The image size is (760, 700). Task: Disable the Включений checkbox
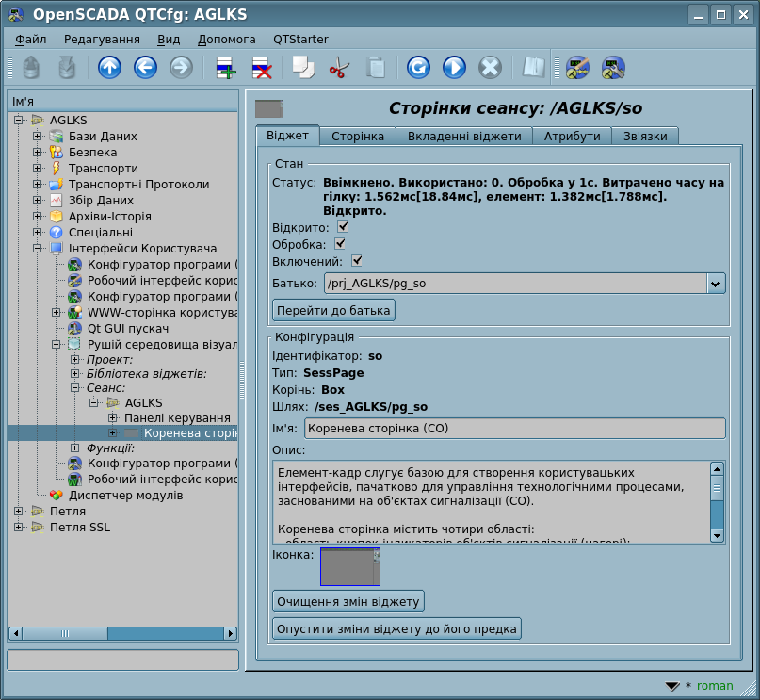(357, 260)
